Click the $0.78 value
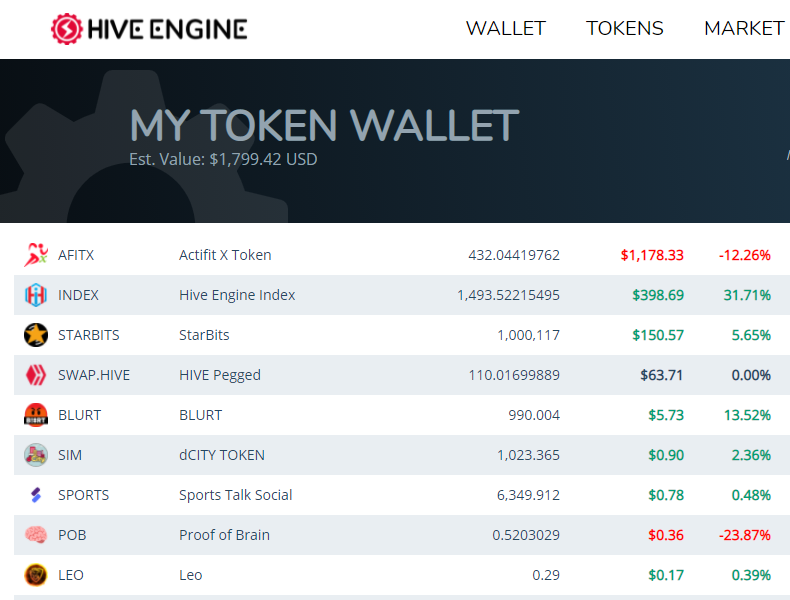790x600 pixels. (x=666, y=495)
